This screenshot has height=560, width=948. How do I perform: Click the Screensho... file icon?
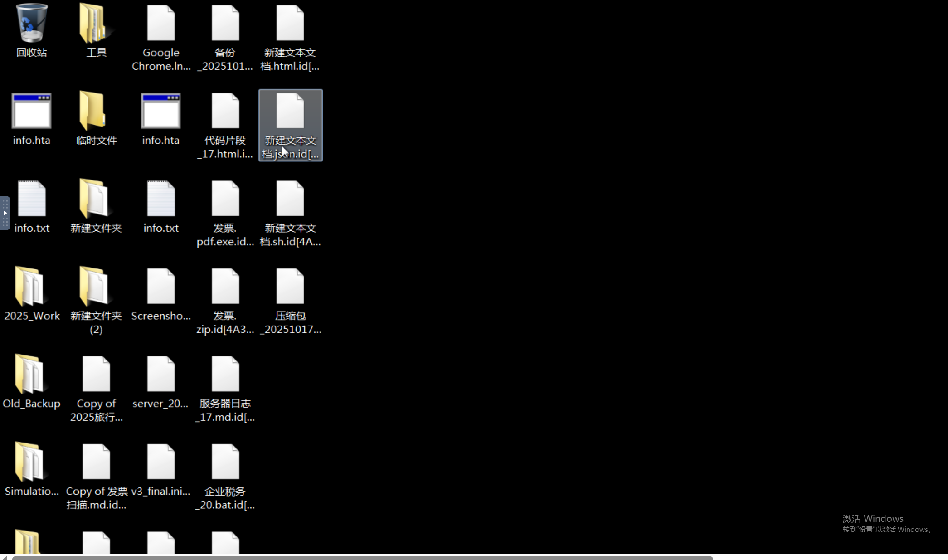[x=161, y=287]
